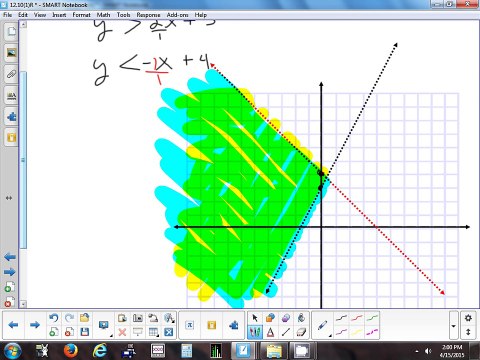Select the Regular Polygons triangle tool
The image size is (480, 360).
tap(270, 332)
